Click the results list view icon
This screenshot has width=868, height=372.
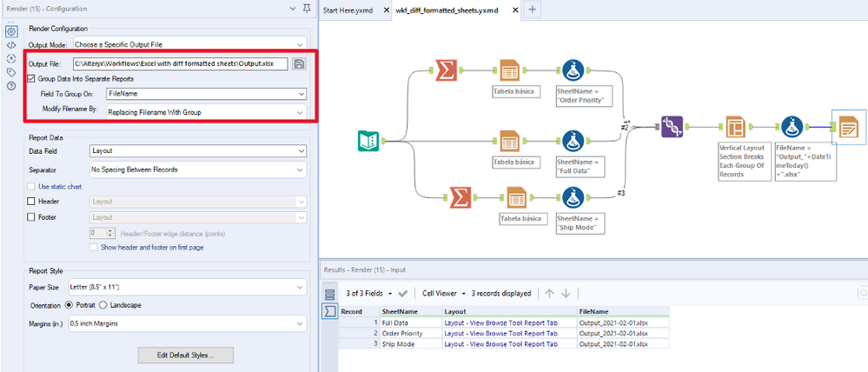pos(330,294)
